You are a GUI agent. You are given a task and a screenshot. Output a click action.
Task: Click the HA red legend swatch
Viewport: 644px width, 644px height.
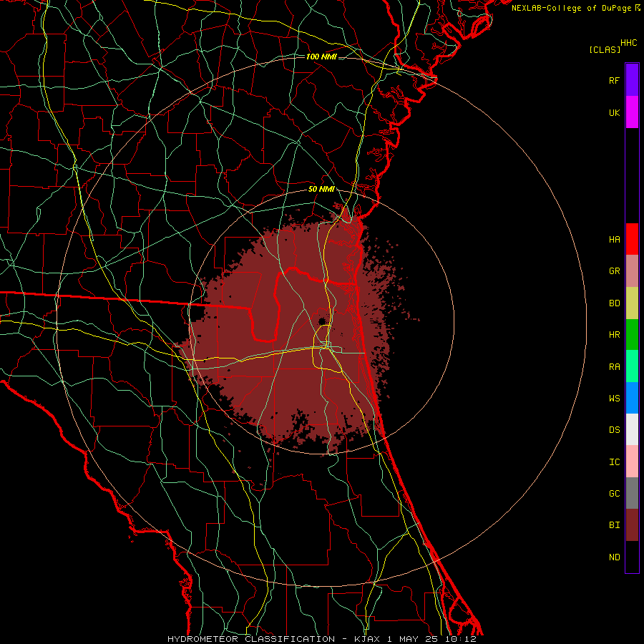tap(632, 239)
